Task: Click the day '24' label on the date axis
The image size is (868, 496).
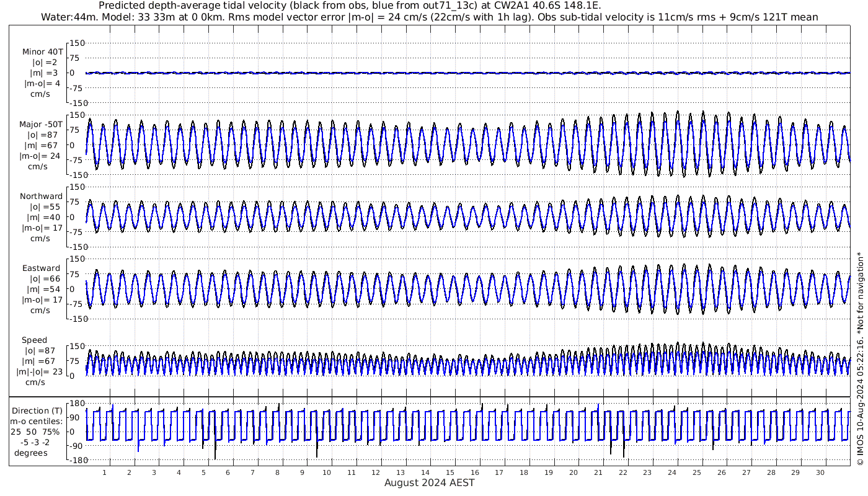Action: click(672, 472)
